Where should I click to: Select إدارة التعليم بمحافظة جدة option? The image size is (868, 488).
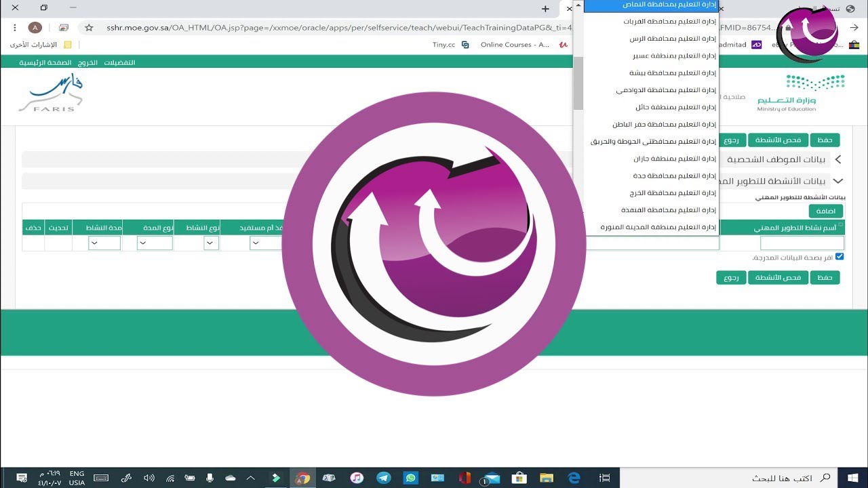[651, 176]
